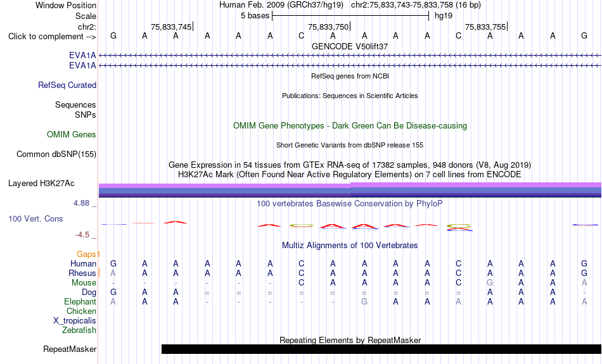Select the Elephant species label

pyautogui.click(x=80, y=301)
